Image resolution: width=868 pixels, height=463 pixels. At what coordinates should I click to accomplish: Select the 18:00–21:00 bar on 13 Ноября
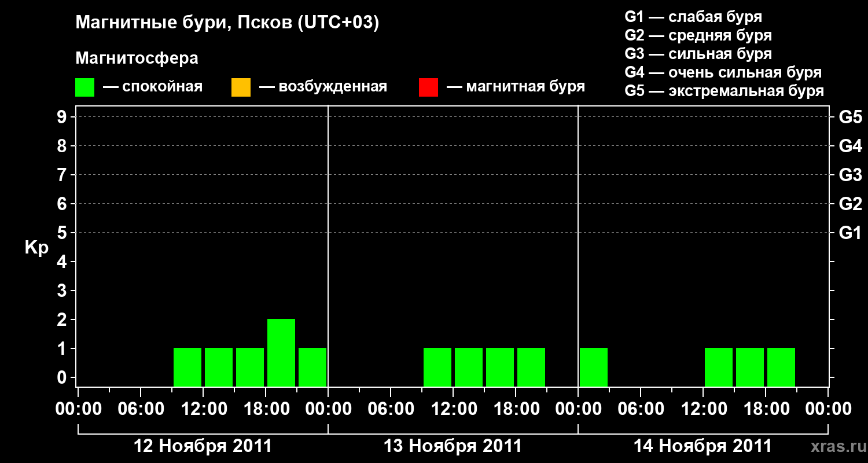(531, 367)
